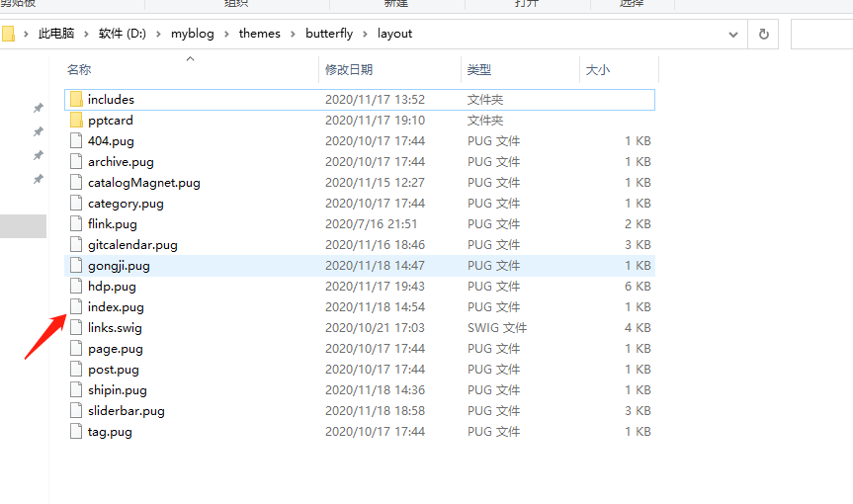Click date 2020/11/17 19:10 of pptcard
Image resolution: width=853 pixels, height=504 pixels.
point(375,121)
